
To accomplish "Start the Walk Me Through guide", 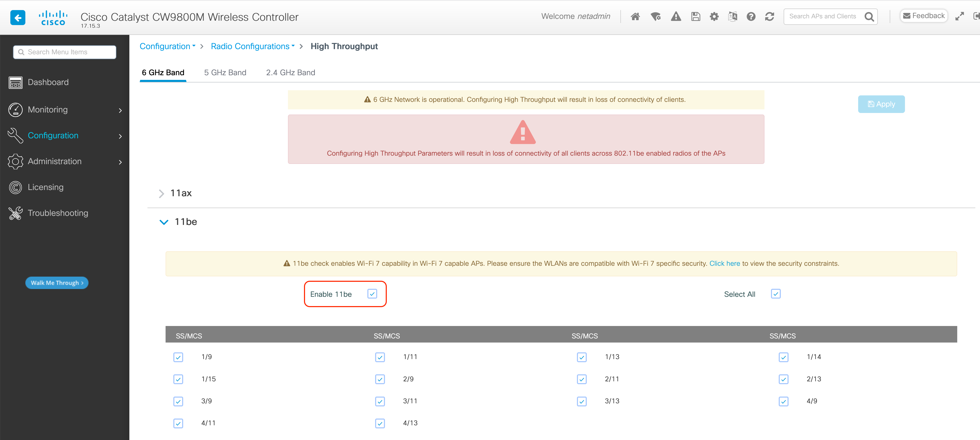I will [57, 283].
